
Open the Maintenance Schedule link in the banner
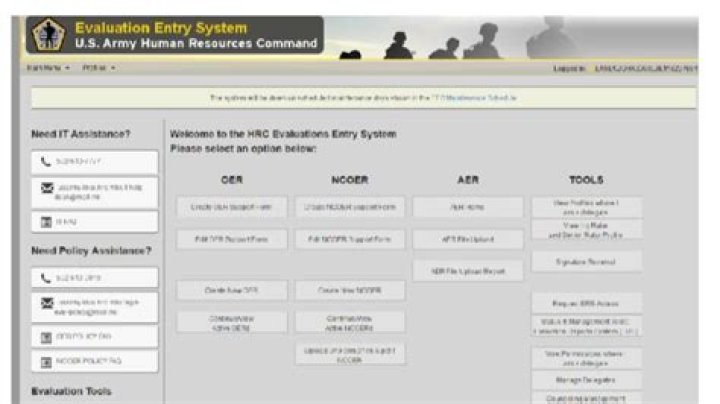tap(474, 98)
